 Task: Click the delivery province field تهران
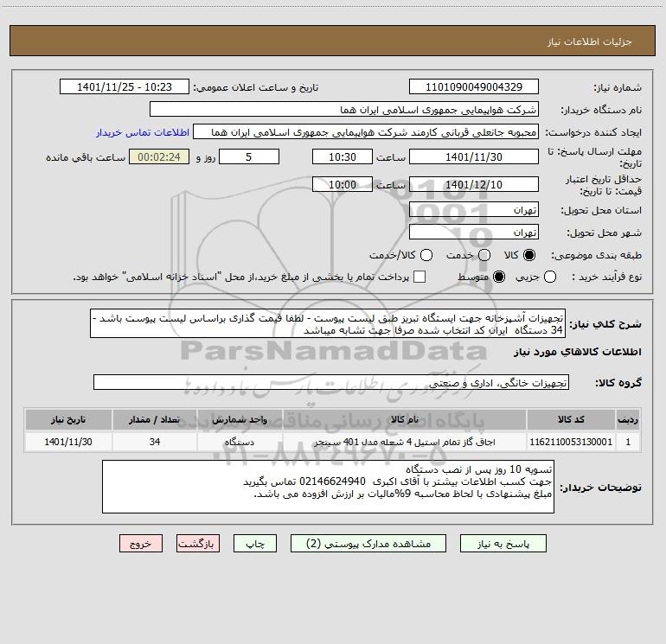474,210
